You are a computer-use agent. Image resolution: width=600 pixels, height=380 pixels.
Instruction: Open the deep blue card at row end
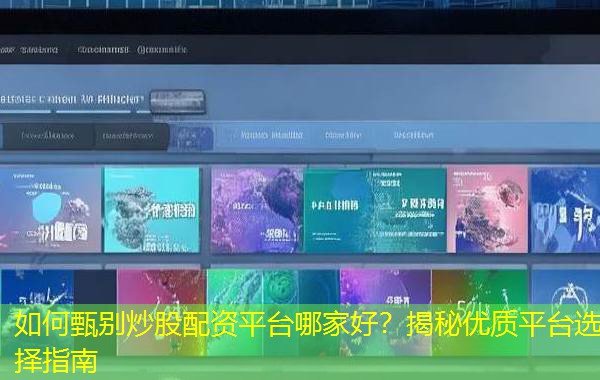click(566, 210)
